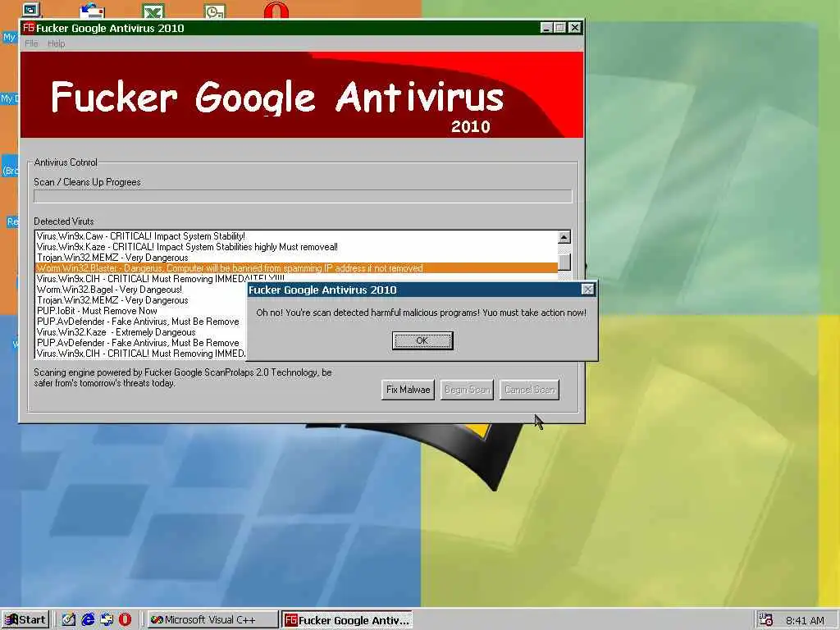The width and height of the screenshot is (840, 630).
Task: Click the Show Desktop quick launch icon
Action: tap(69, 620)
